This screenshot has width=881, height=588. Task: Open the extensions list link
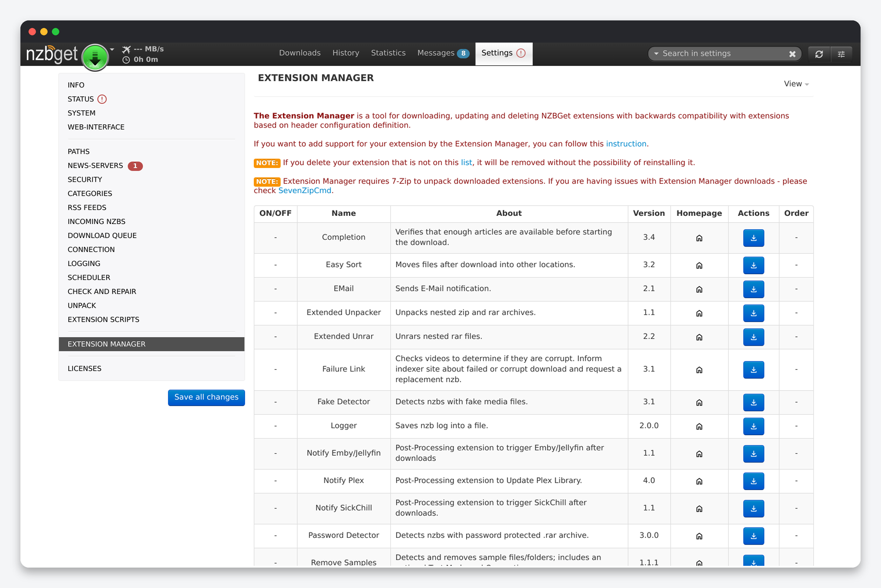(466, 163)
